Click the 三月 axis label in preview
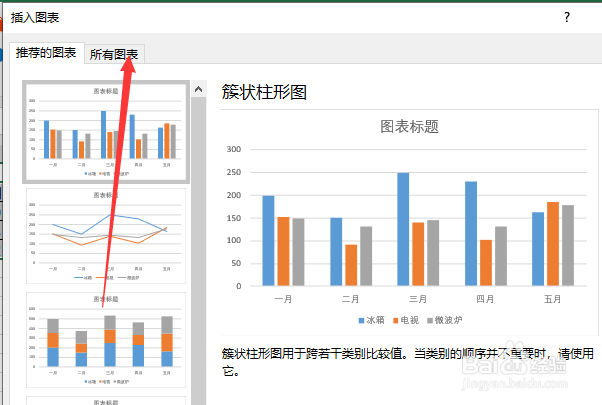This screenshot has height=405, width=602. (418, 299)
